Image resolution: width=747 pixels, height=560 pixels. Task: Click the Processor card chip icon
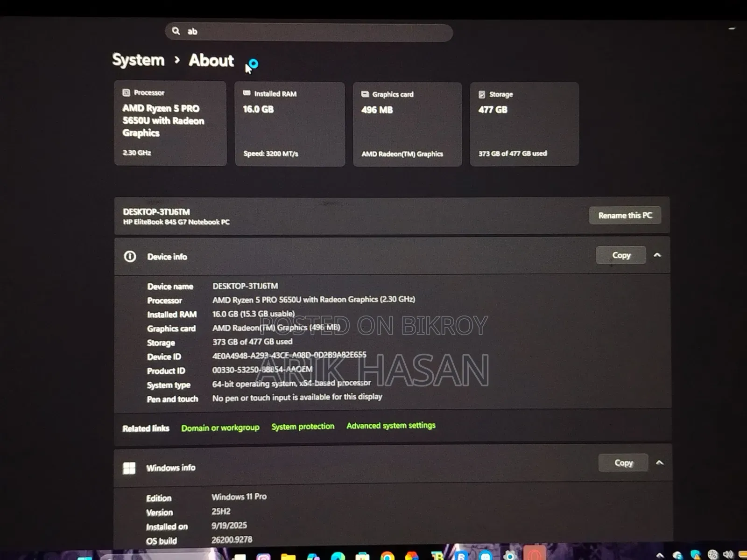pyautogui.click(x=126, y=92)
